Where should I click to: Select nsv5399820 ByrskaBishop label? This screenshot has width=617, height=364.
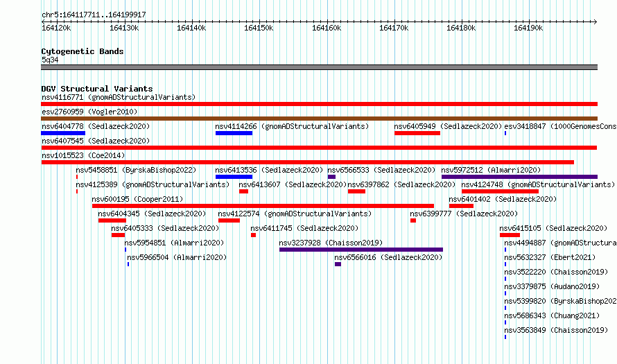[560, 301]
